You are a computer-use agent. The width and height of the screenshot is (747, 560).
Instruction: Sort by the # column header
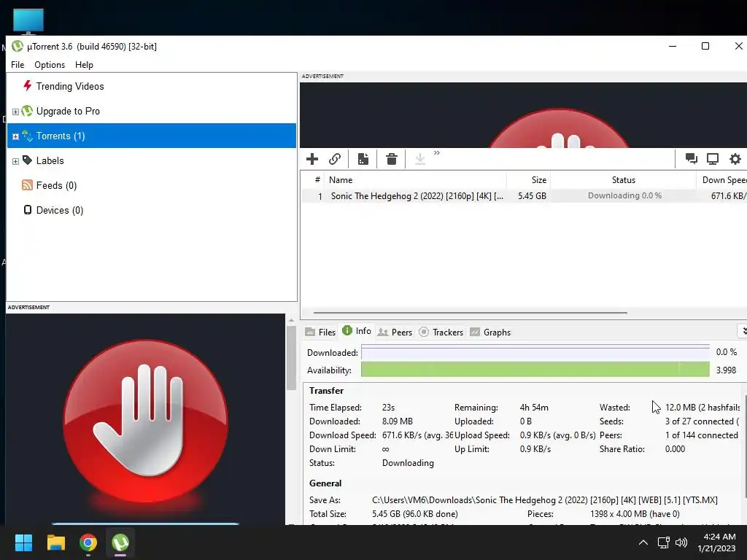[313, 180]
